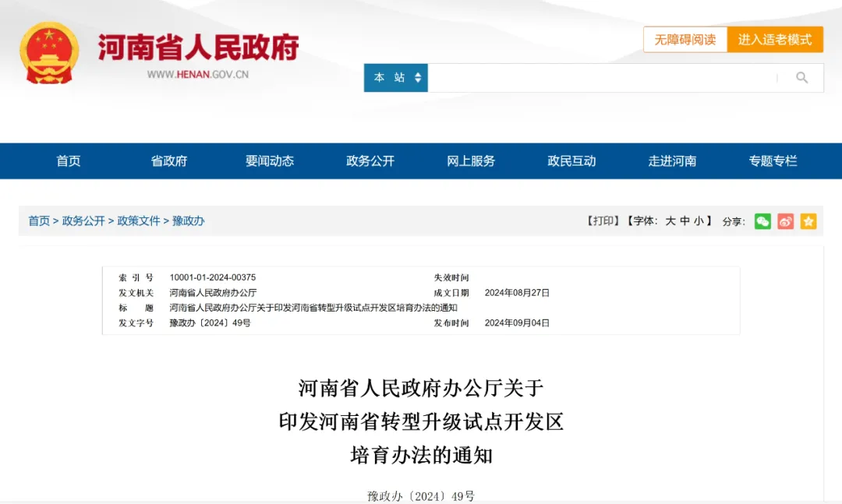Open 政策文件 breadcrumb link

[139, 221]
